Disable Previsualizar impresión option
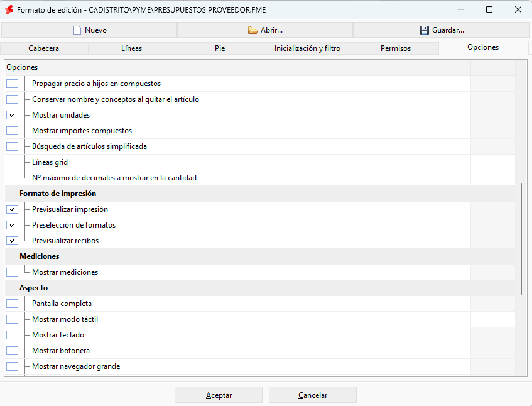The image size is (532, 406). [x=12, y=209]
